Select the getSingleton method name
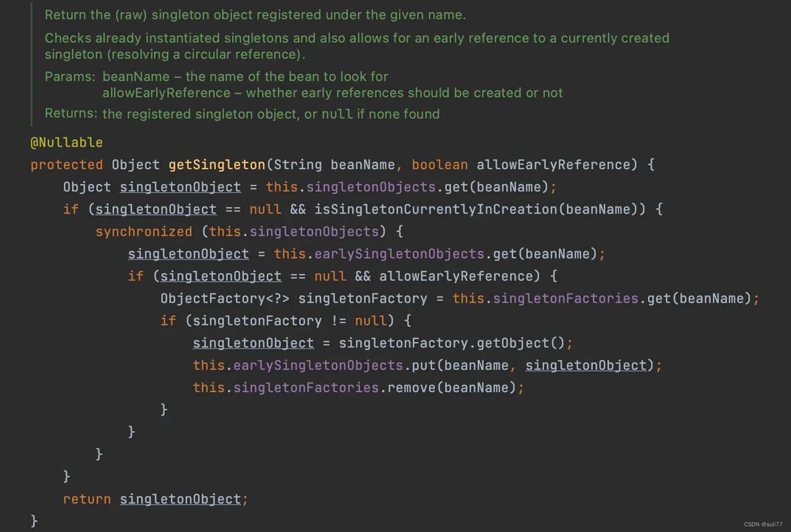 [x=217, y=165]
